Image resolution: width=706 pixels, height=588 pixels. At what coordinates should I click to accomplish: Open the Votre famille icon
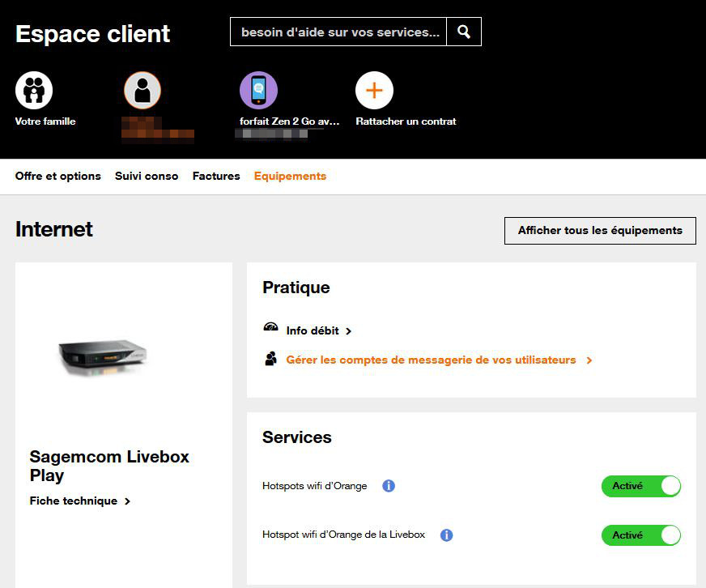tap(34, 90)
